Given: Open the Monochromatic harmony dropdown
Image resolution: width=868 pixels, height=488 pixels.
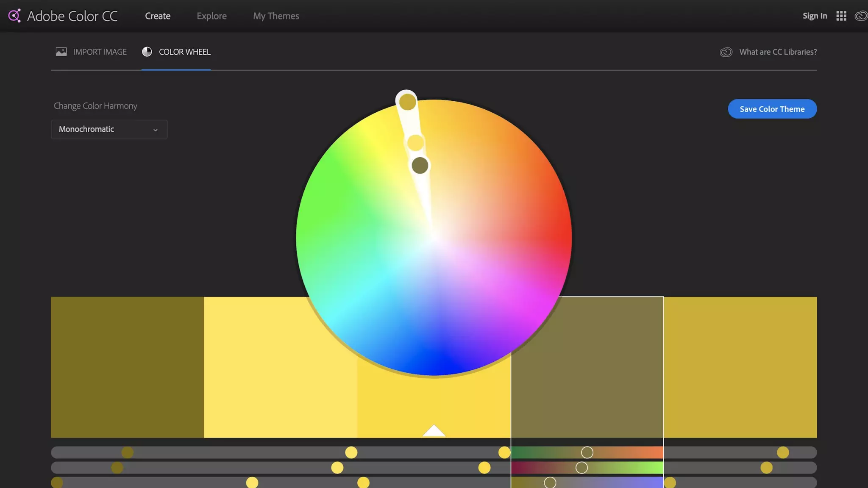Looking at the screenshot, I should click(x=109, y=129).
